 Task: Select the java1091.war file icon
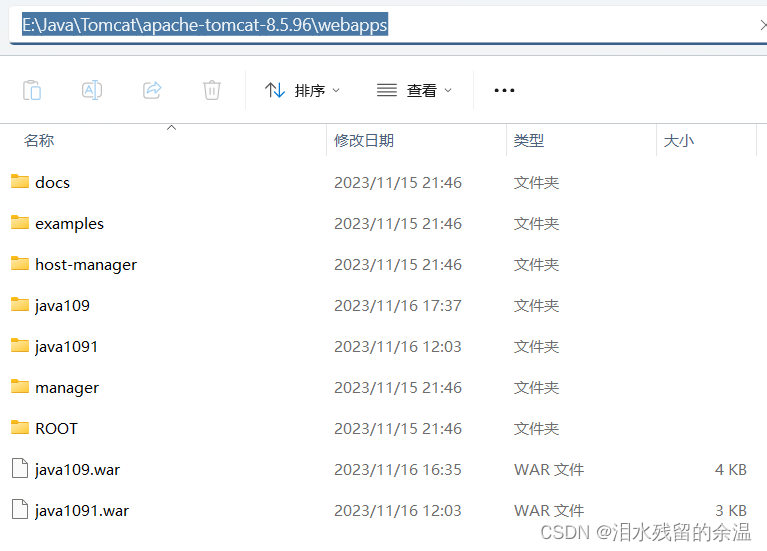click(x=20, y=509)
